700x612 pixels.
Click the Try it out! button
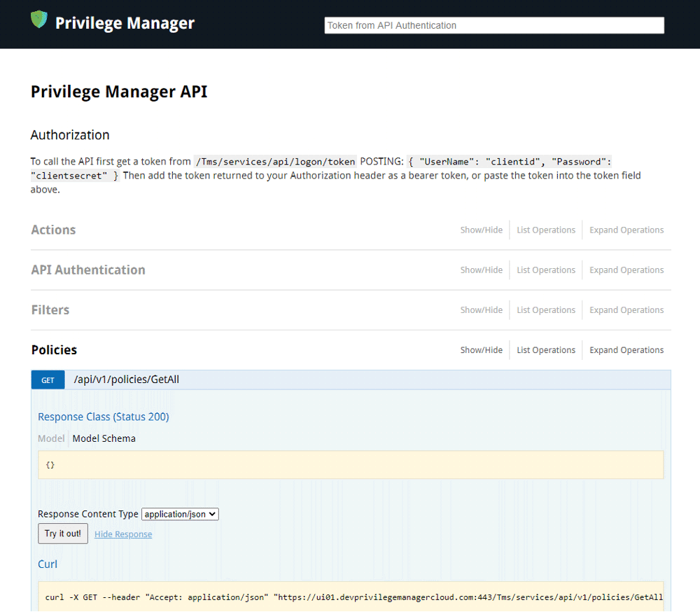62,533
